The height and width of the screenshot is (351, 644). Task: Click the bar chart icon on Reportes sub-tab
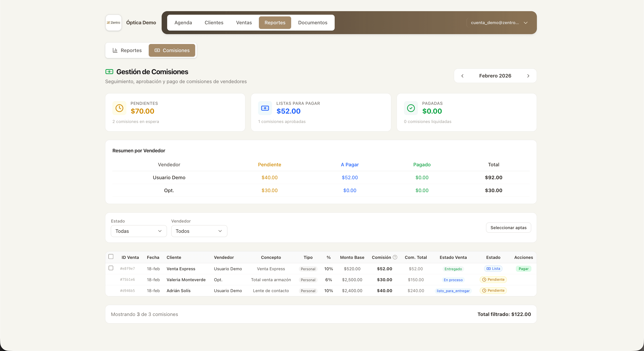tap(115, 50)
